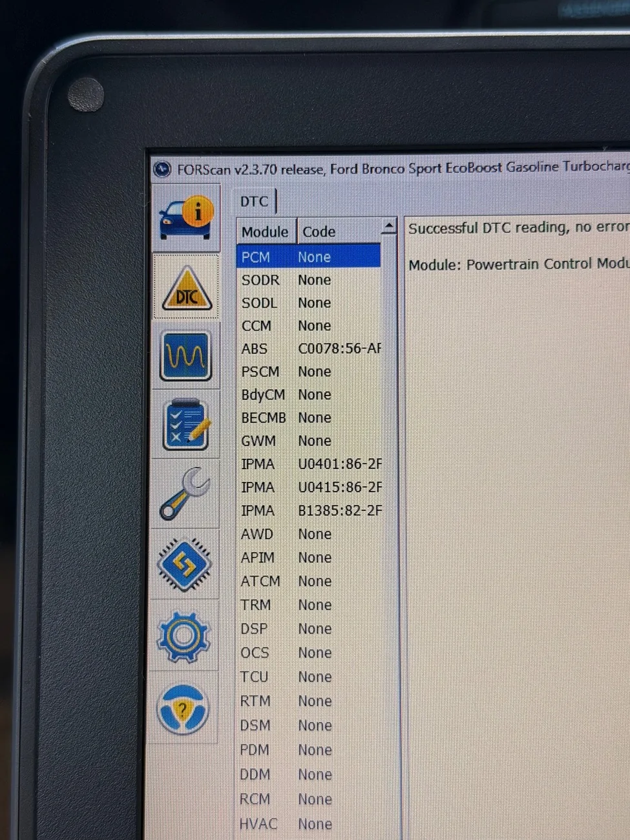Select the DTC warning triangle icon
The height and width of the screenshot is (840, 630).
point(186,288)
